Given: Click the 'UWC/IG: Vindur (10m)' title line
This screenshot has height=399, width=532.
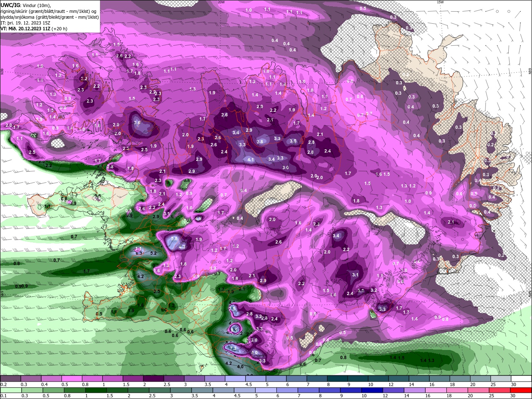Looking at the screenshot, I should coord(26,5).
